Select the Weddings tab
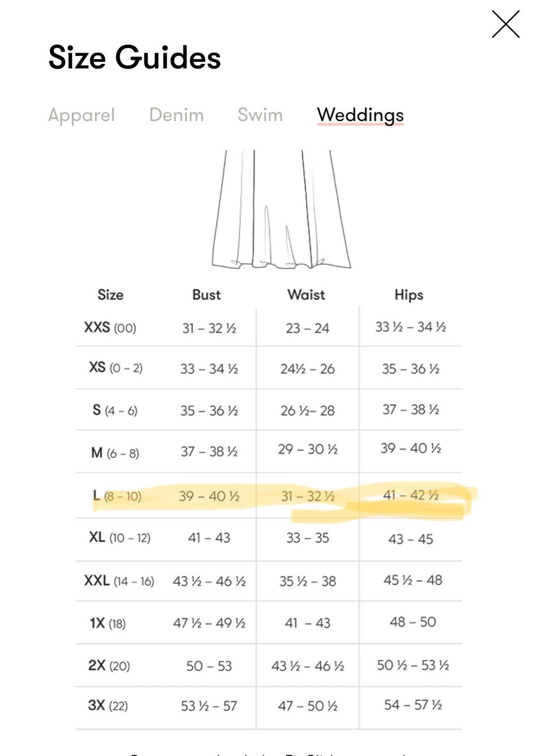Screen dimensions: 541x756 (x=360, y=116)
